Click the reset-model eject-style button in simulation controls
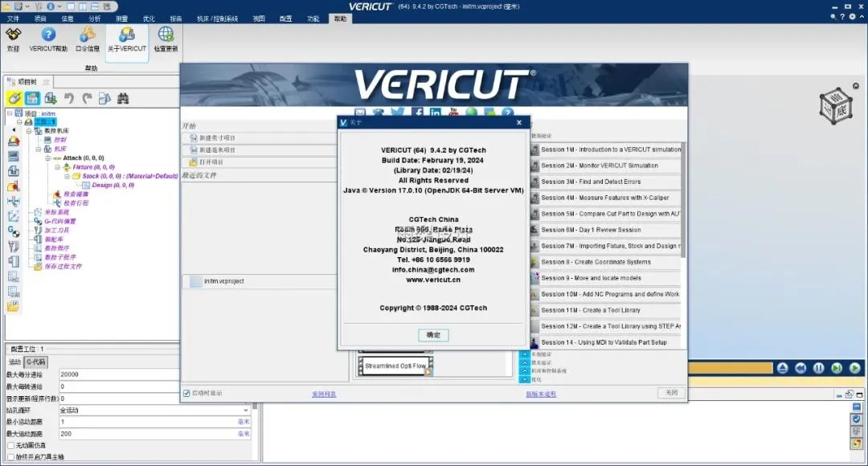 click(x=782, y=368)
